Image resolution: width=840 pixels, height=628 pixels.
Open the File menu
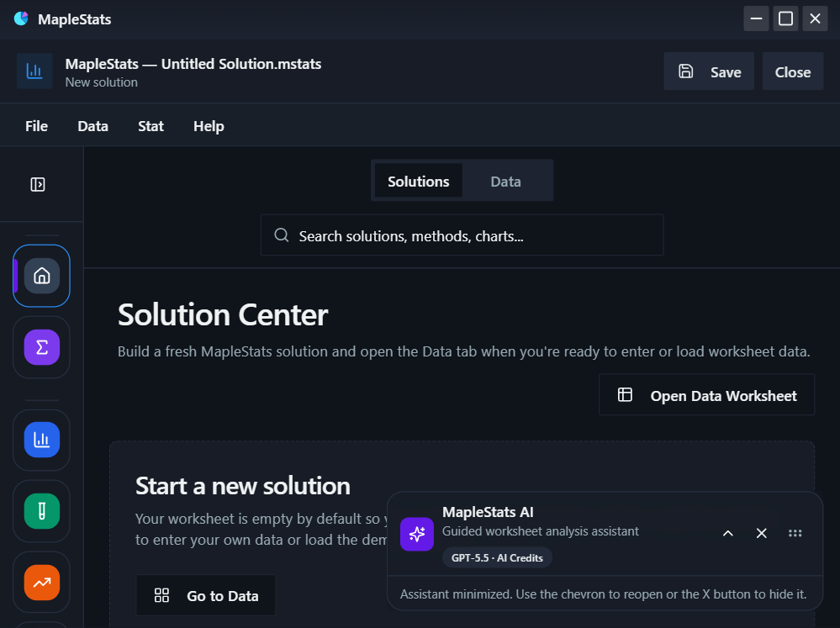pyautogui.click(x=36, y=126)
